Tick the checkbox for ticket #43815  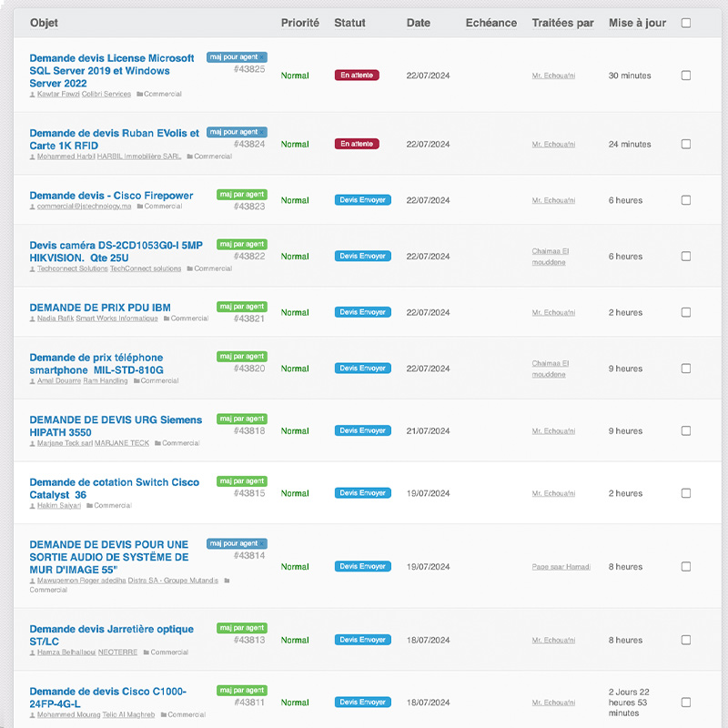coord(686,493)
